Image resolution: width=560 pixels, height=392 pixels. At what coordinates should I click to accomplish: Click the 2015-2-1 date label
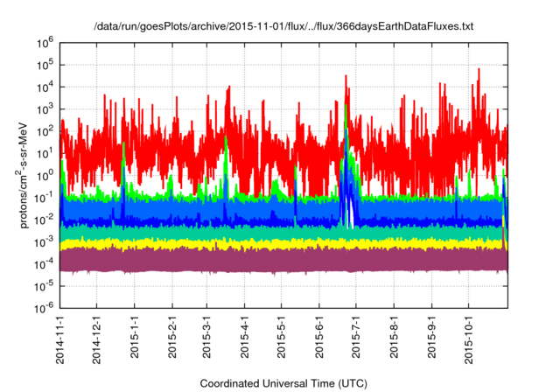[172, 337]
